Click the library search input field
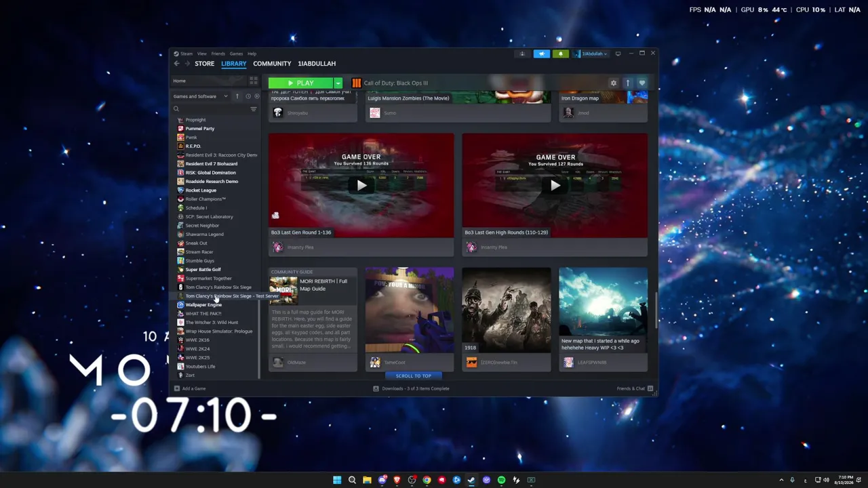 (214, 108)
